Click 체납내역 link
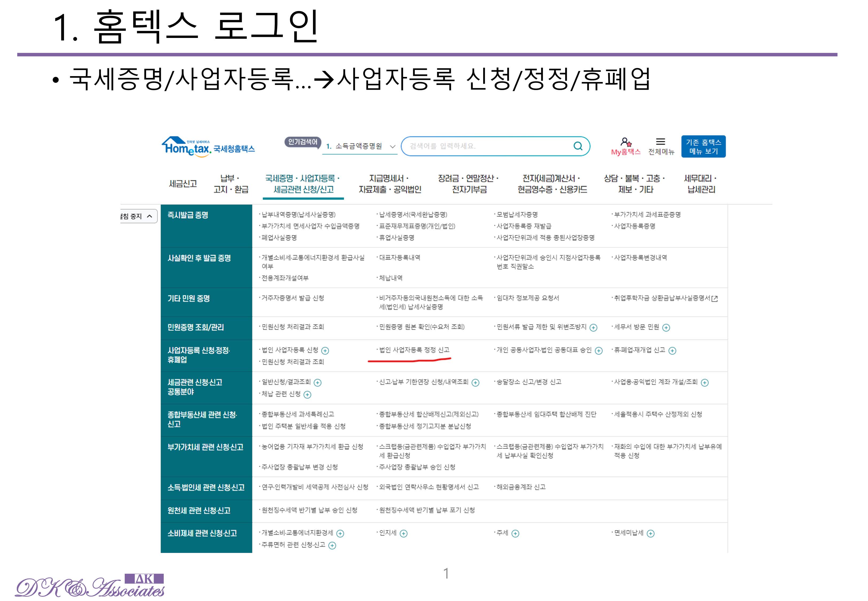 [x=390, y=278]
